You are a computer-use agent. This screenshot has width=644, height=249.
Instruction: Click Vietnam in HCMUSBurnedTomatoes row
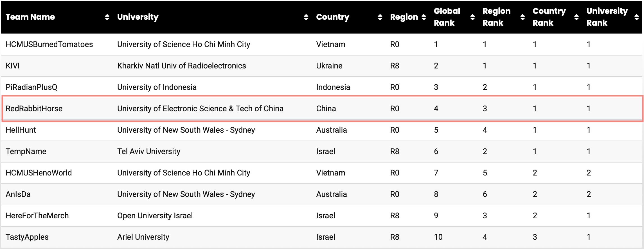coord(331,45)
